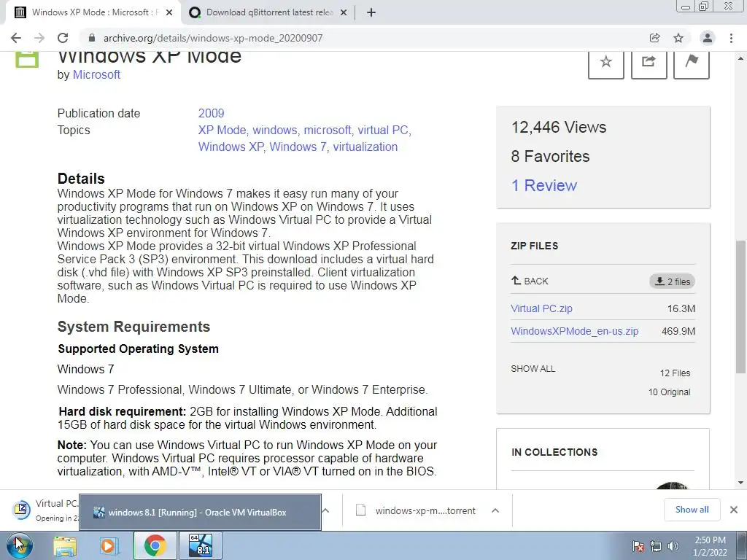Download WindowsXPMode_en-us.zip file

pyautogui.click(x=575, y=332)
